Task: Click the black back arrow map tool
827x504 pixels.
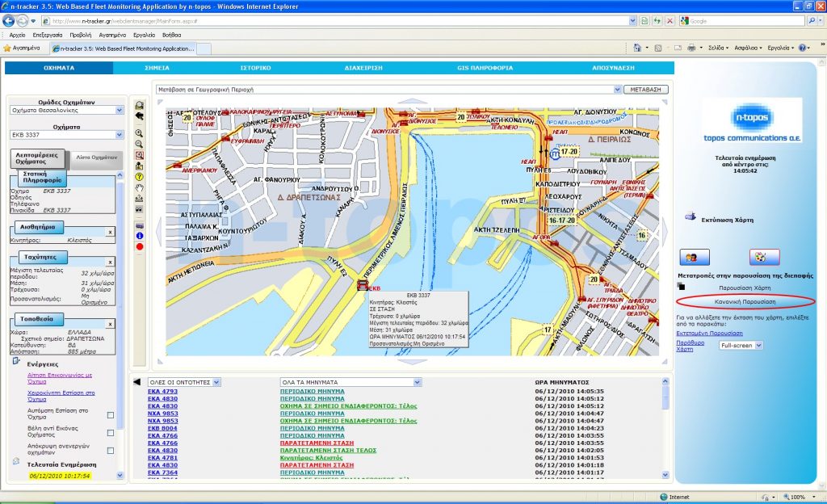Action: click(x=139, y=116)
